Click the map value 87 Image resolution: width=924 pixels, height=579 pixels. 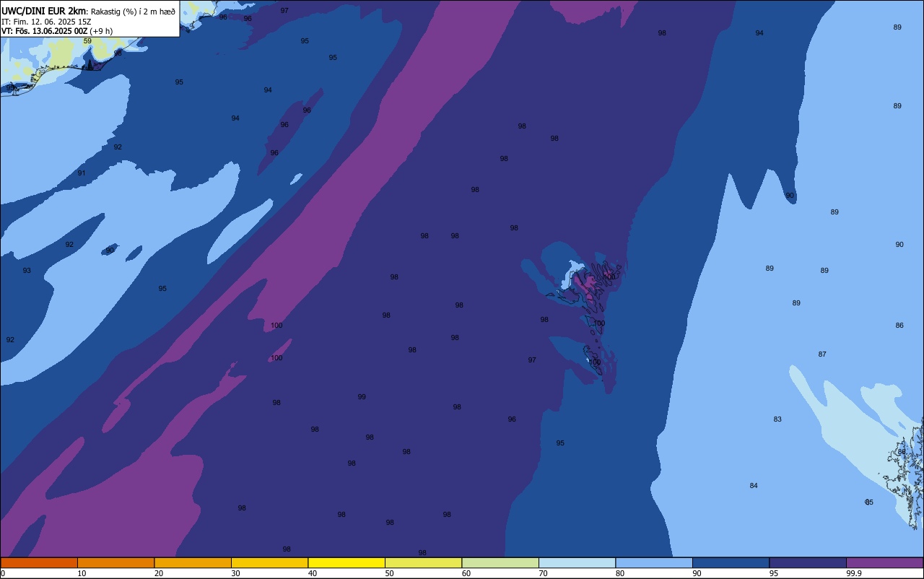tap(822, 354)
